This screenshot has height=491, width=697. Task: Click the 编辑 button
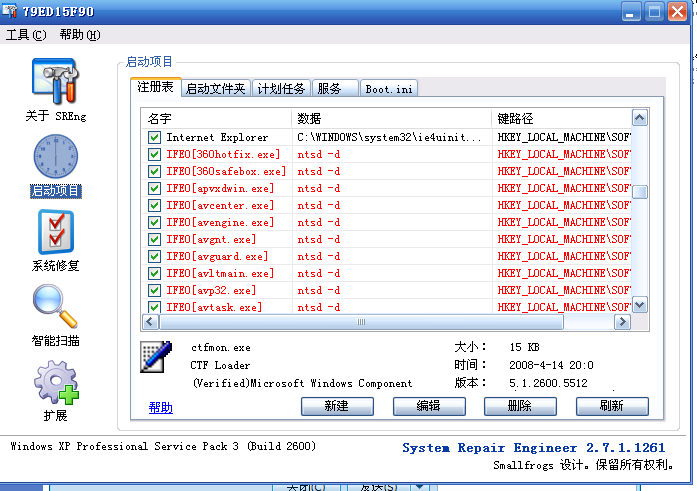[x=429, y=406]
